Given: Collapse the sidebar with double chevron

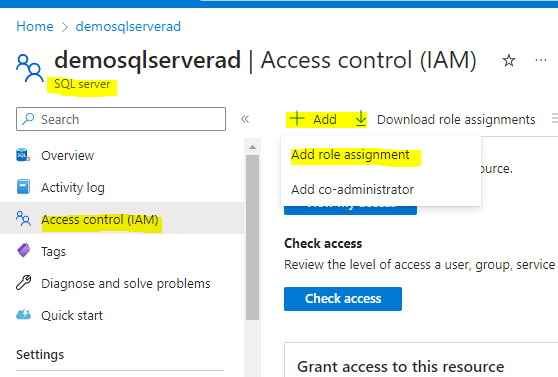Looking at the screenshot, I should click(x=245, y=119).
